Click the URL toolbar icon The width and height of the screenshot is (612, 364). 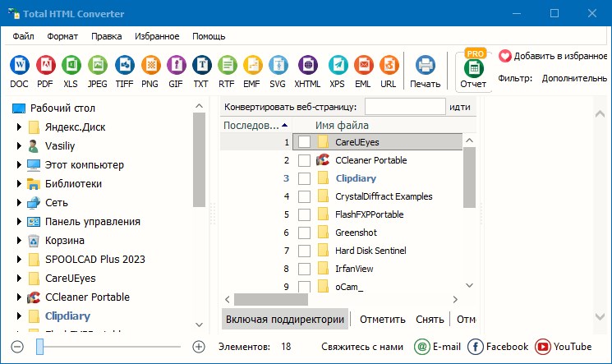click(x=389, y=65)
